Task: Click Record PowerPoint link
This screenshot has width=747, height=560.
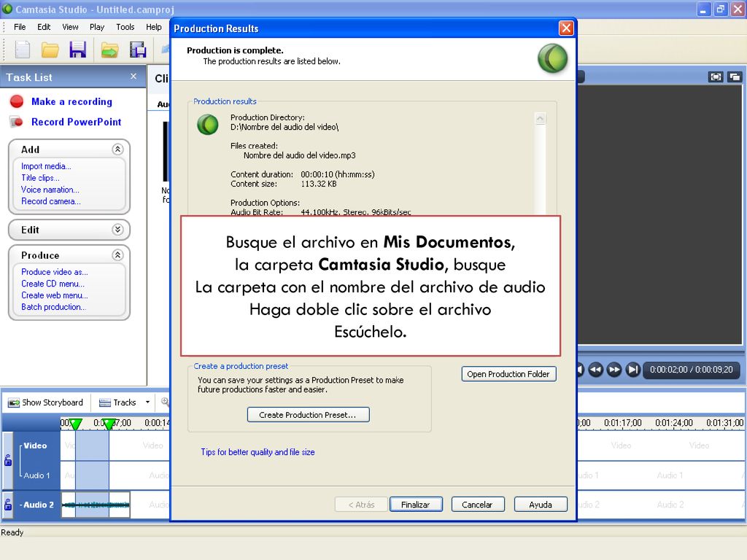Action: pos(76,122)
